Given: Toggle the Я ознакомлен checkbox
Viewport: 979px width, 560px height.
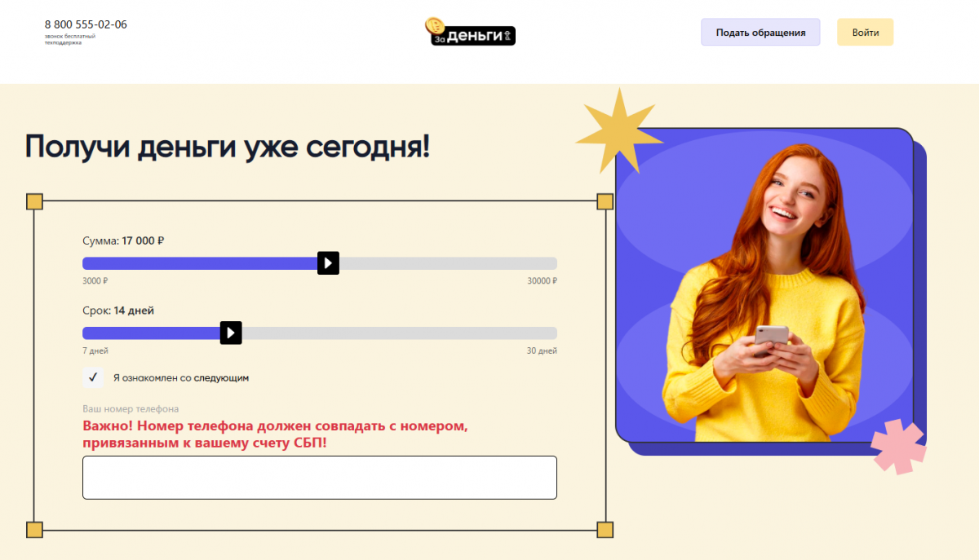Looking at the screenshot, I should [93, 377].
